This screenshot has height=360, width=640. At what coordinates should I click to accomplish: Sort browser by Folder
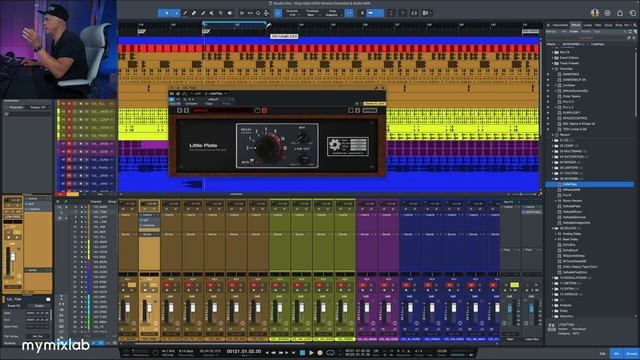(574, 31)
